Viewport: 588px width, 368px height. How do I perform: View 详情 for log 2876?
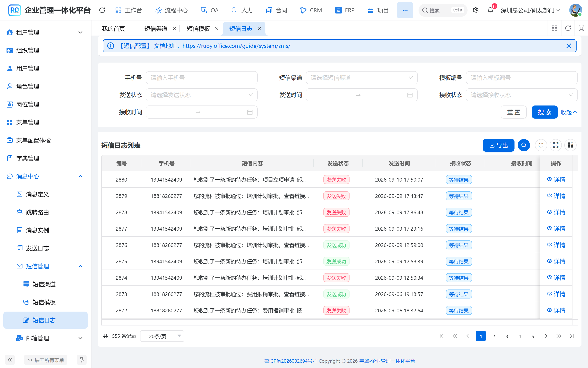[556, 245]
